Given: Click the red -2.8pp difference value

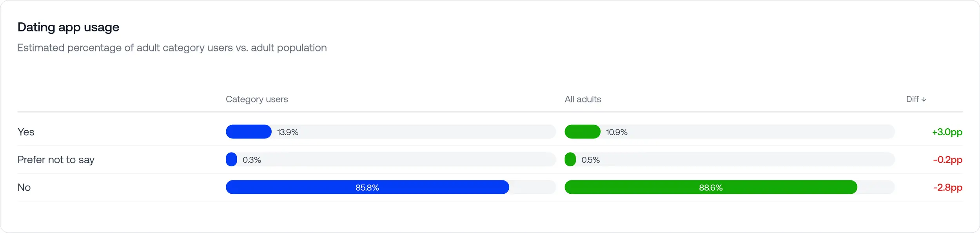Looking at the screenshot, I should point(947,187).
